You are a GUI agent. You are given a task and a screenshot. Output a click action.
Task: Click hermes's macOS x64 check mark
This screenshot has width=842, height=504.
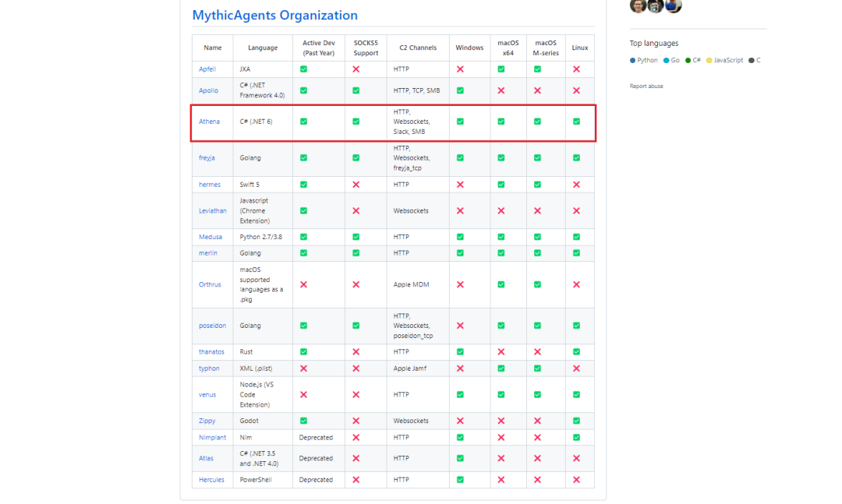pyautogui.click(x=501, y=185)
